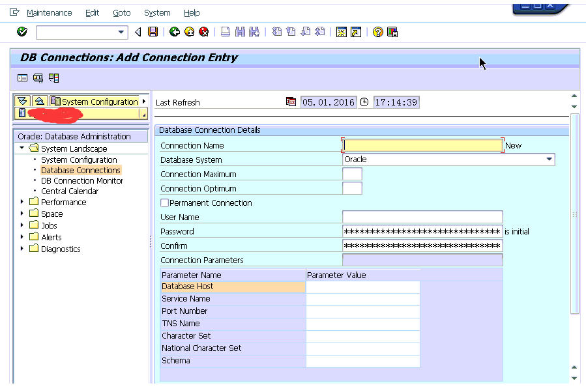Open the Database System dropdown
The height and width of the screenshot is (392, 586).
click(x=549, y=159)
